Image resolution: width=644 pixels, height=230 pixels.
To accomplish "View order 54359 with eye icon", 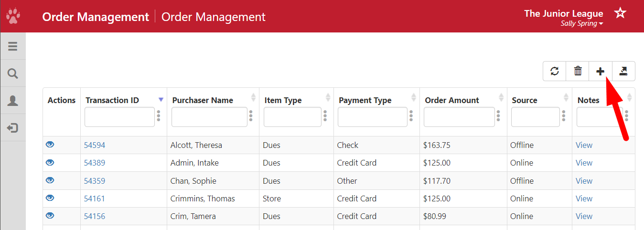I will 50,180.
